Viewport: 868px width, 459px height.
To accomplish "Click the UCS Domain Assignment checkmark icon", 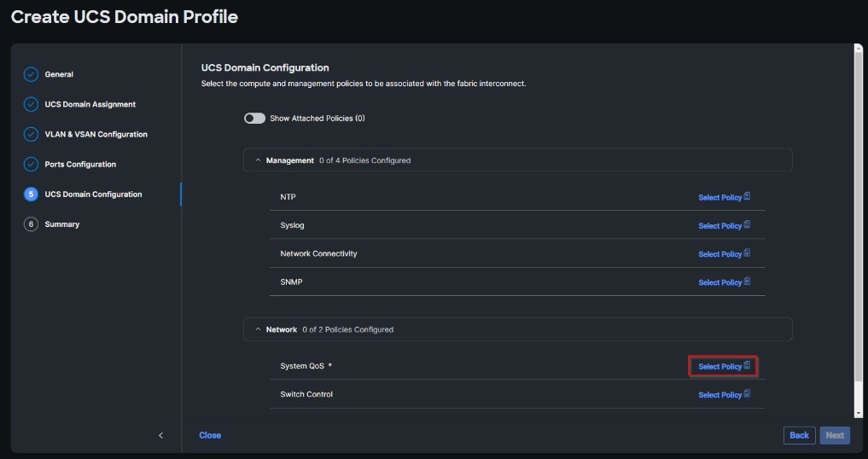I will 31,104.
